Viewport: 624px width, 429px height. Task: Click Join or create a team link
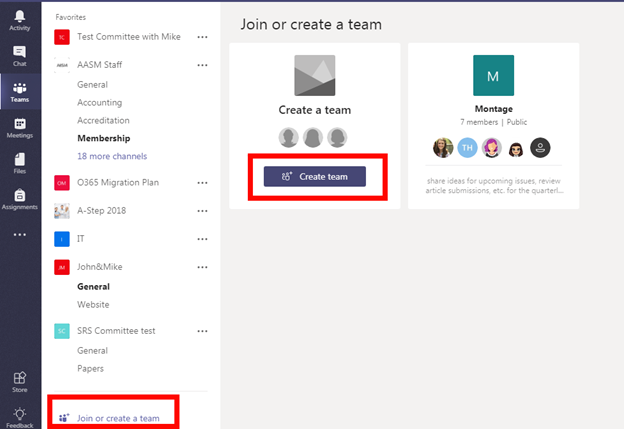click(x=118, y=418)
